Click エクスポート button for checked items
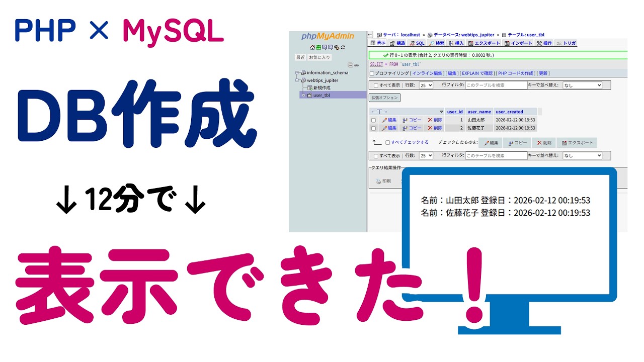 point(577,143)
